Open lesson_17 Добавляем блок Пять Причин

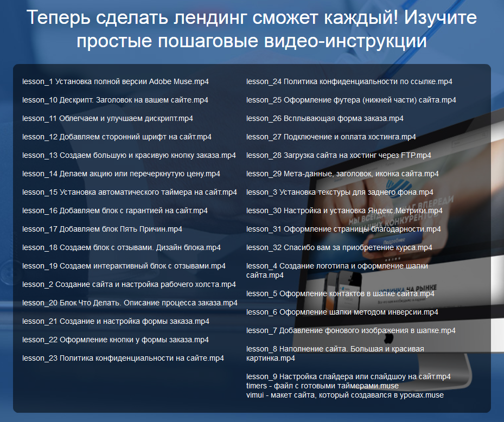coord(103,229)
